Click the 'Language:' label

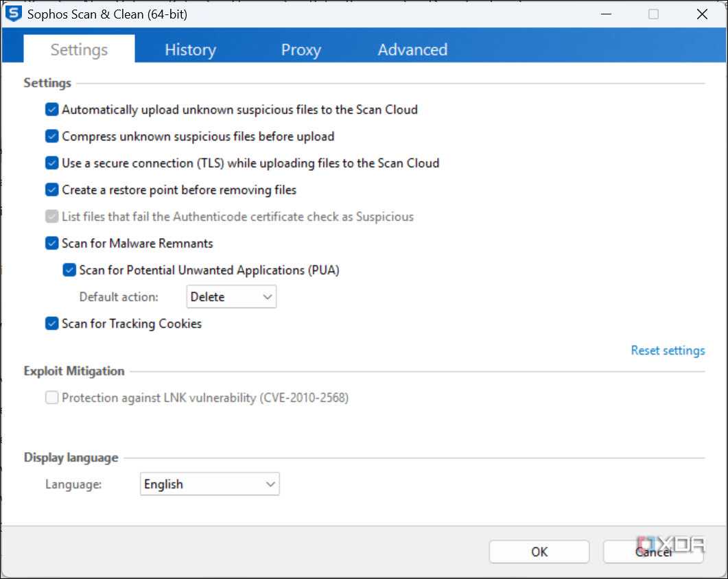[x=73, y=484]
